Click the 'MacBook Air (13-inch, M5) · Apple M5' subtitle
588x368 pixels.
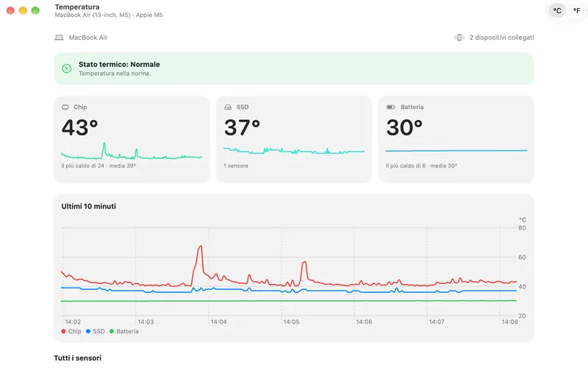click(x=109, y=15)
